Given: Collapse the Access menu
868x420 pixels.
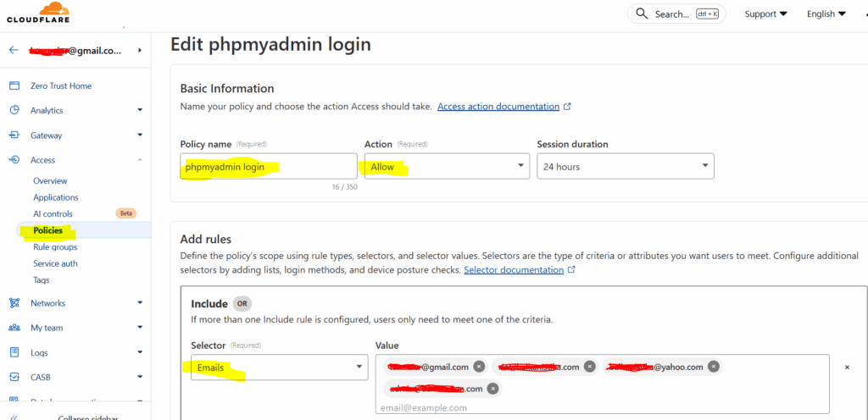Looking at the screenshot, I should click(140, 160).
